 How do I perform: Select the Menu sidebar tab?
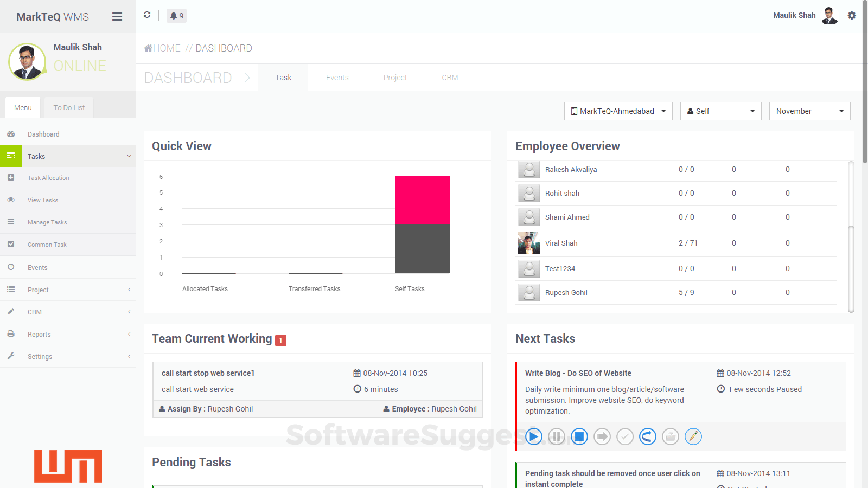click(x=23, y=107)
